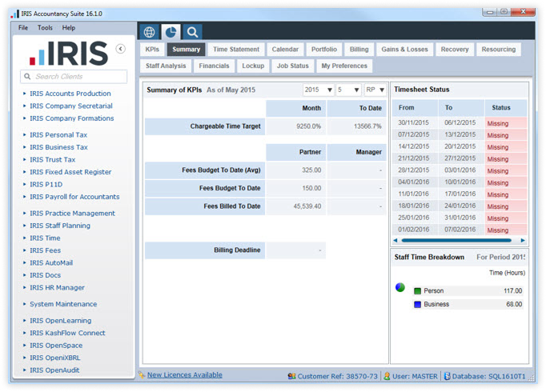This screenshot has width=546, height=392.
Task: Focus the Search Clients input field
Action: click(x=74, y=77)
